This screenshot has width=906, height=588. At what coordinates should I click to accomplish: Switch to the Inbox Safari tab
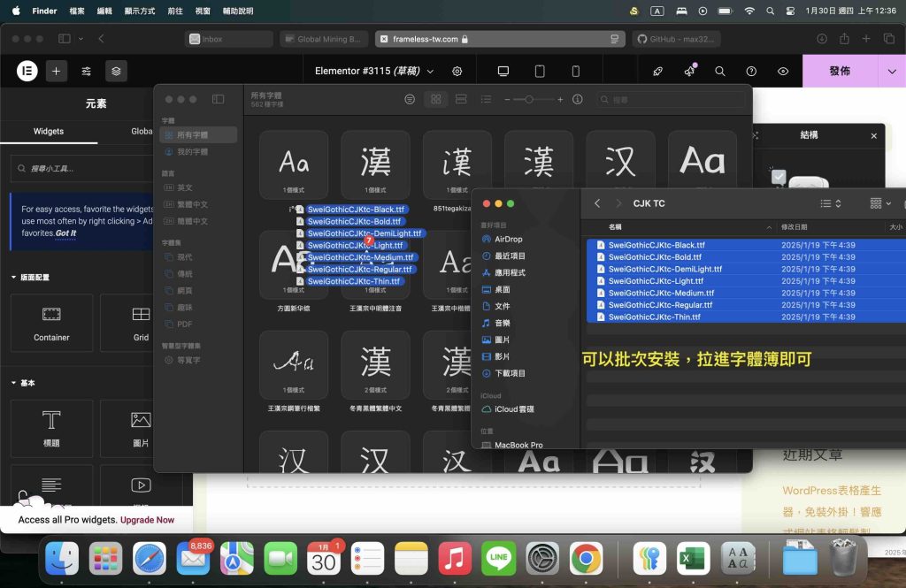(x=229, y=39)
